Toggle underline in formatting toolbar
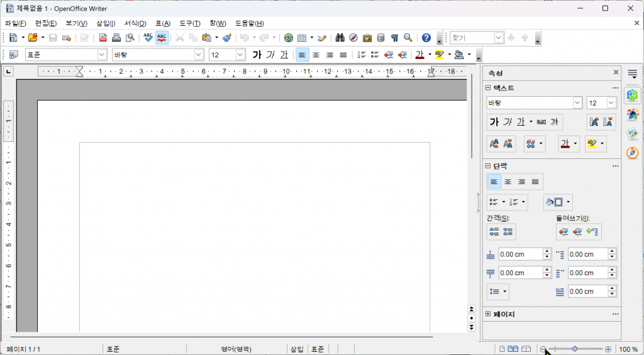Viewport: 644px width, 355px height. click(284, 55)
